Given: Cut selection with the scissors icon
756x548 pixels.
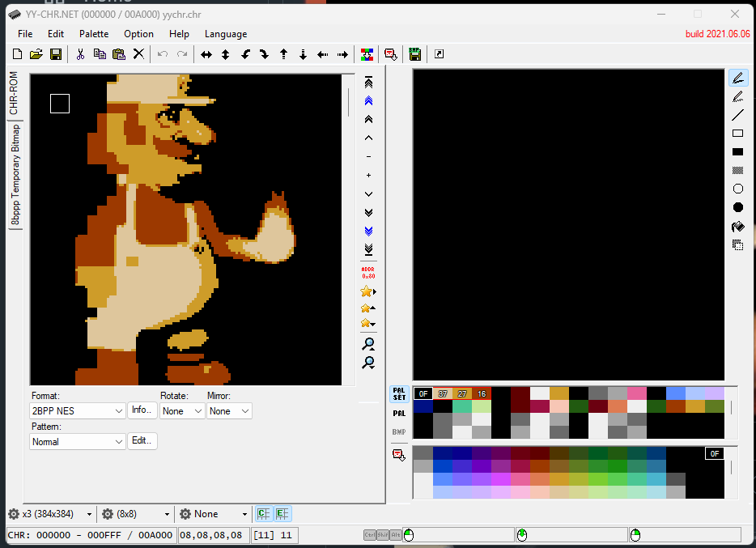Looking at the screenshot, I should tap(80, 54).
